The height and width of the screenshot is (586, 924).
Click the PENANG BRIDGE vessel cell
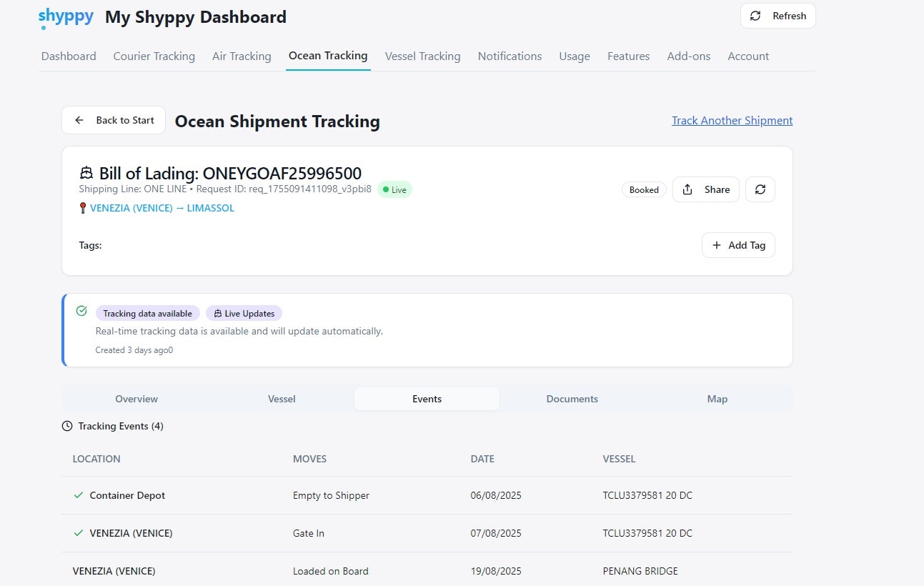pos(640,571)
